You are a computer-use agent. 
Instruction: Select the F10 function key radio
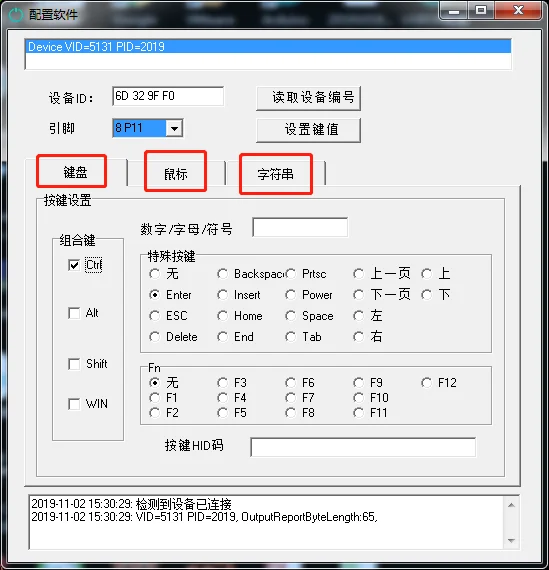tap(358, 398)
